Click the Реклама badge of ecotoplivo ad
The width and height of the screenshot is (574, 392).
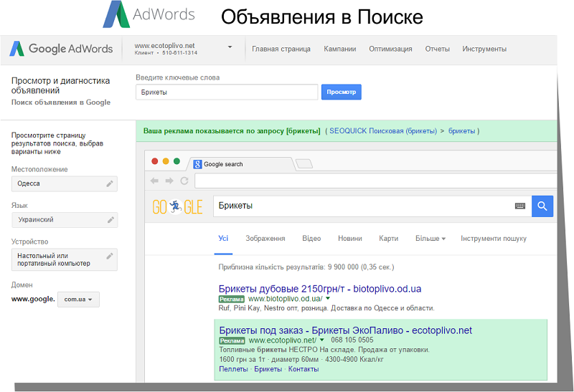click(232, 341)
